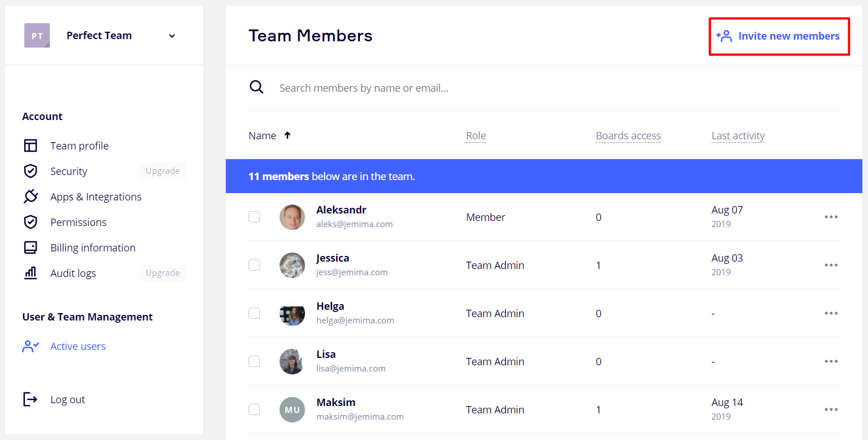Check the box beside Maksim

point(254,409)
